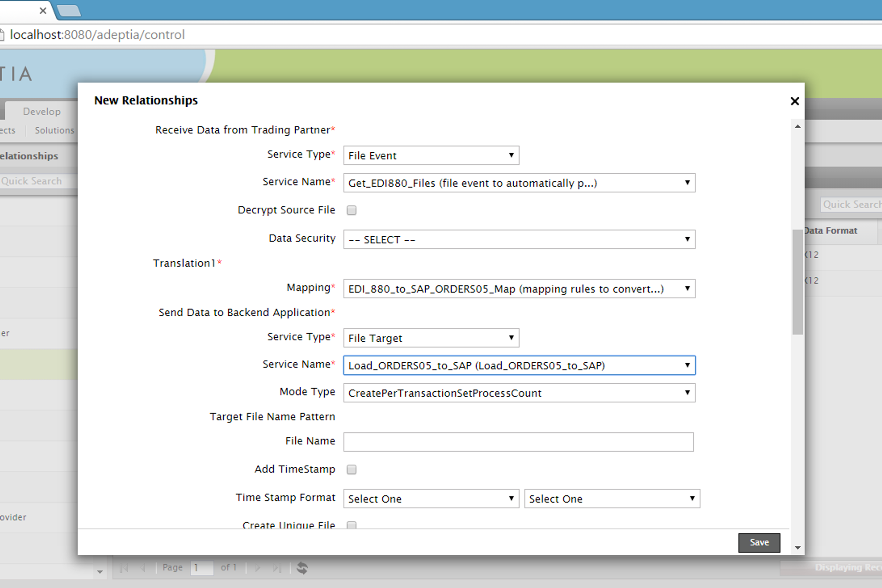Open the Solutions menu item
Screen dimensions: 882x588
point(54,130)
